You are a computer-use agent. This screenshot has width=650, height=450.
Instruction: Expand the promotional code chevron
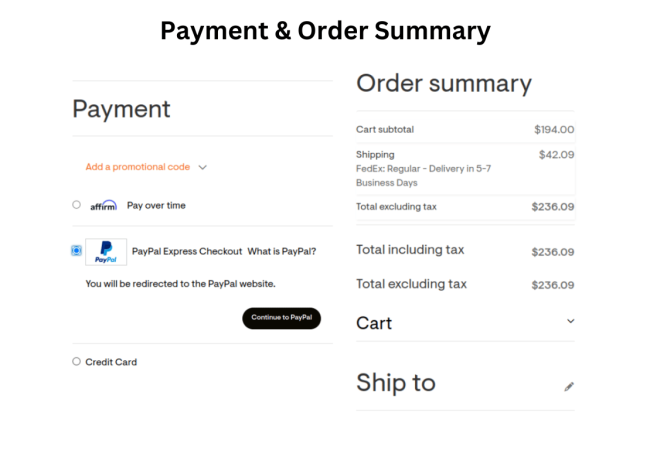pyautogui.click(x=203, y=168)
